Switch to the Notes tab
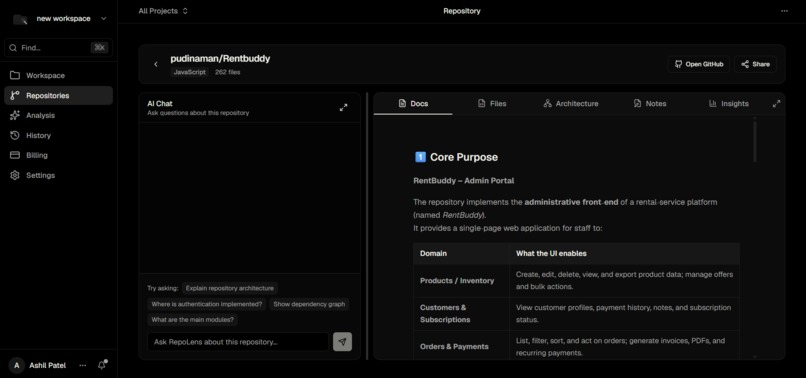 click(x=650, y=104)
